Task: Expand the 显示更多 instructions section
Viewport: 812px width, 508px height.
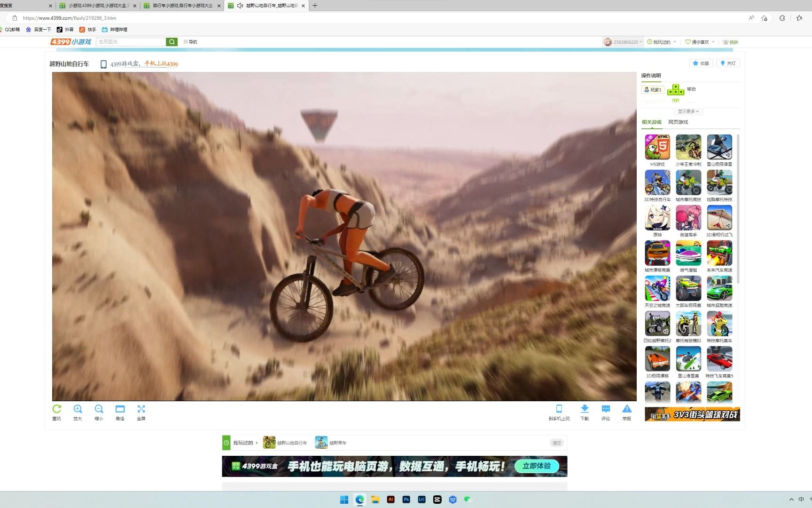Action: 688,111
